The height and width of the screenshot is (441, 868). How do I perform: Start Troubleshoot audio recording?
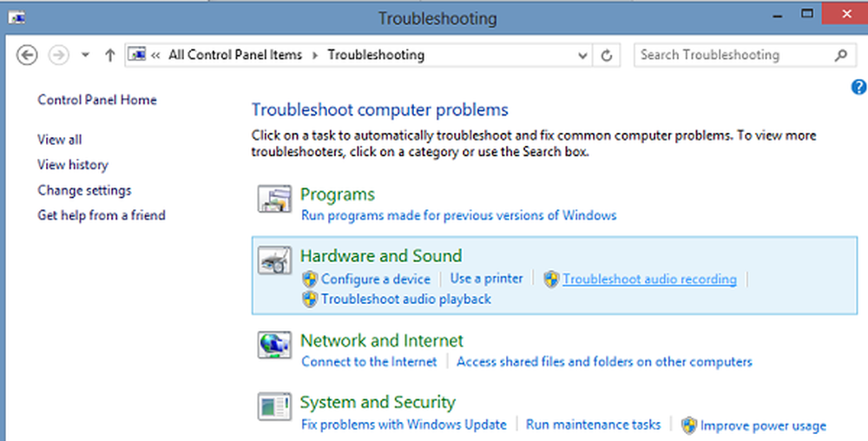coord(650,279)
